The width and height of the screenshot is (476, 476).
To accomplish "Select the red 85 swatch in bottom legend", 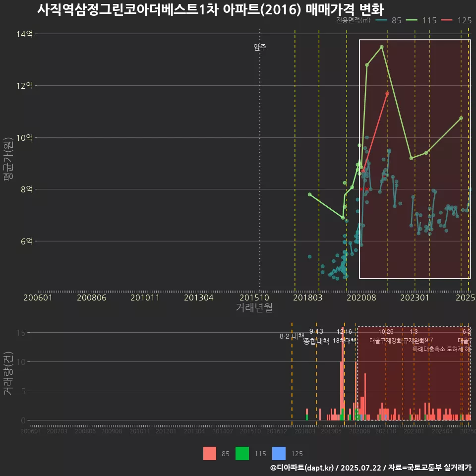I will click(209, 453).
